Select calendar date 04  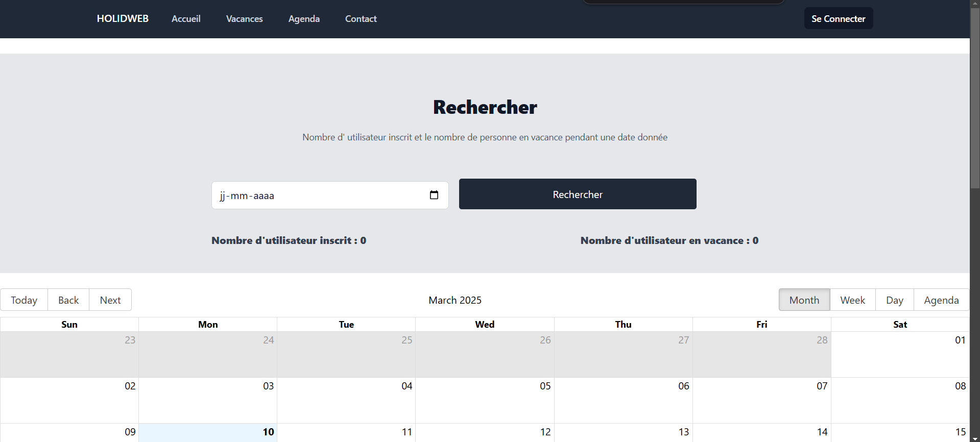(x=407, y=386)
